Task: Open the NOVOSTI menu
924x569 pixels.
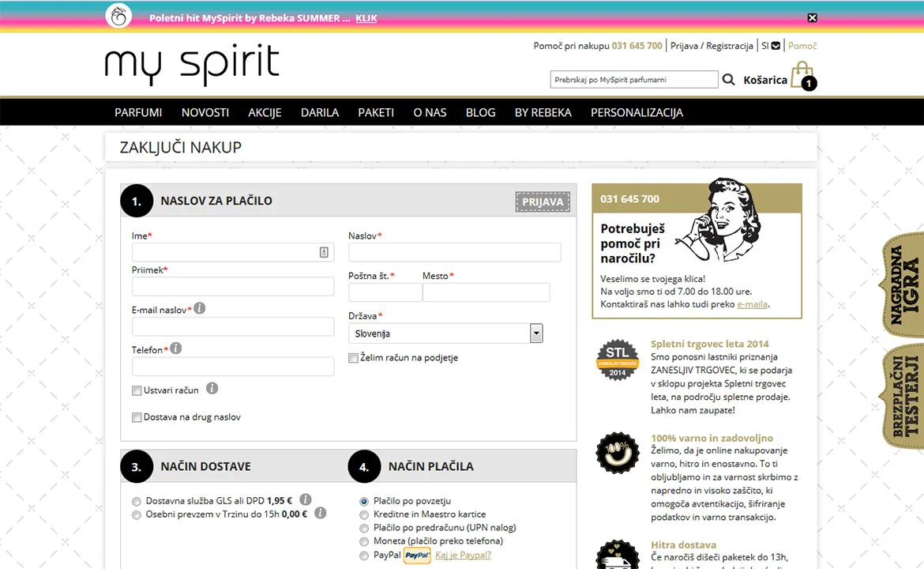Action: click(205, 112)
